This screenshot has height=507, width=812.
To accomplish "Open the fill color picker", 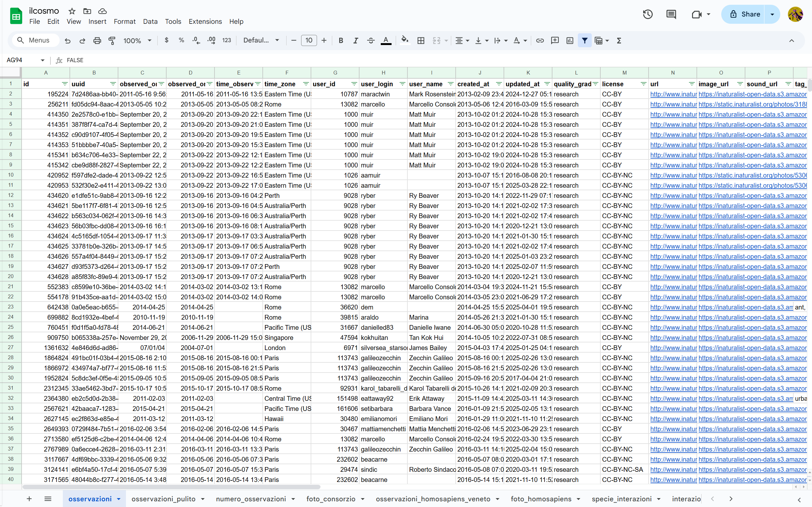I will coord(405,41).
